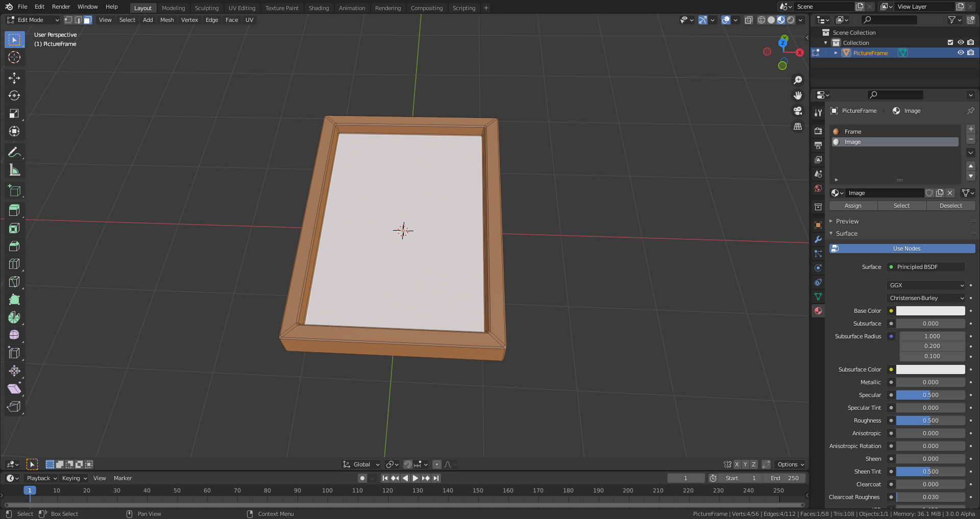
Task: Select the Frame material slot
Action: click(895, 132)
